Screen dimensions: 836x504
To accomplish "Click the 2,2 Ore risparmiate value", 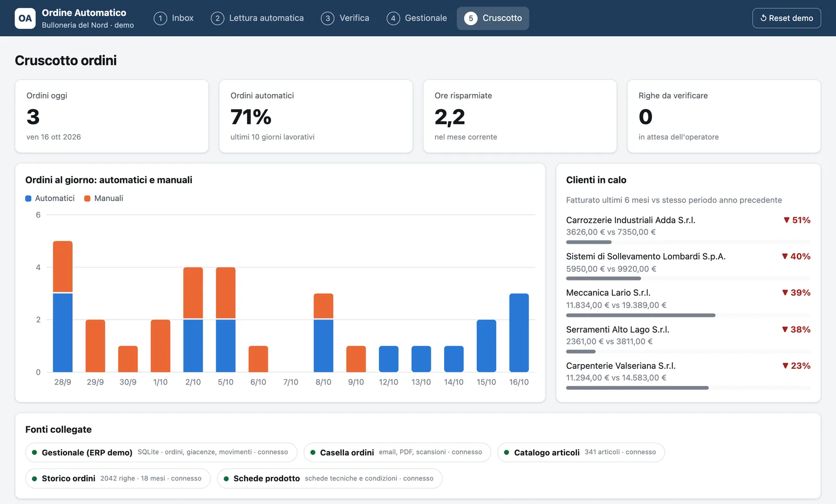I will 449,117.
